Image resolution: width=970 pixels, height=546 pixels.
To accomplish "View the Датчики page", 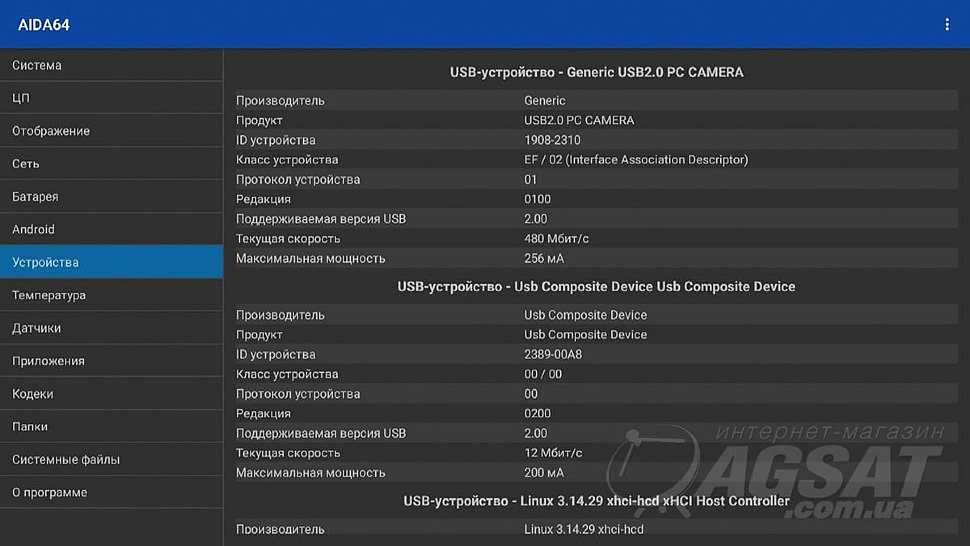I will click(x=111, y=328).
